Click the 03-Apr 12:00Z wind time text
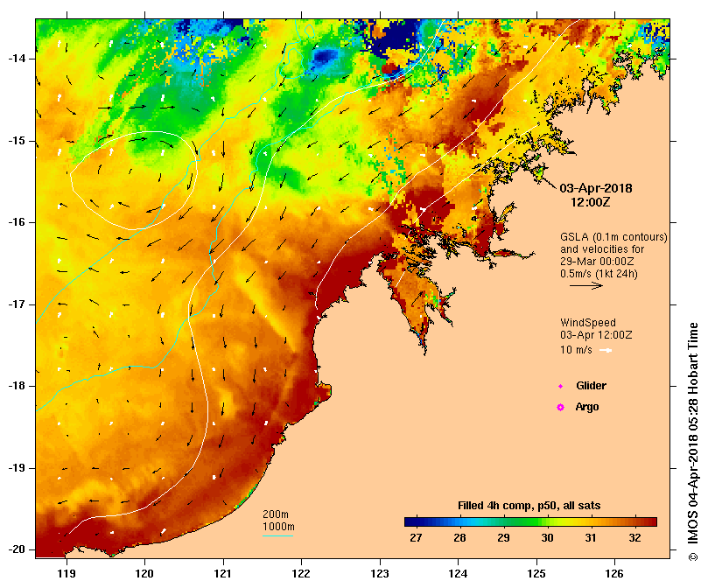Viewport: 708px width, 588px height. pos(596,335)
